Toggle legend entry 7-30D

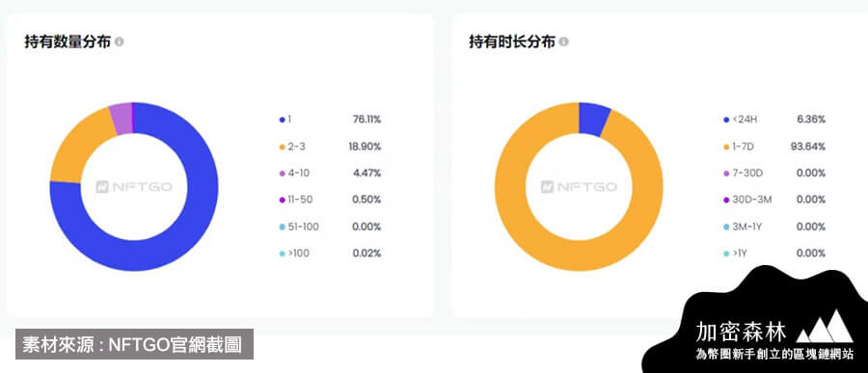click(743, 173)
